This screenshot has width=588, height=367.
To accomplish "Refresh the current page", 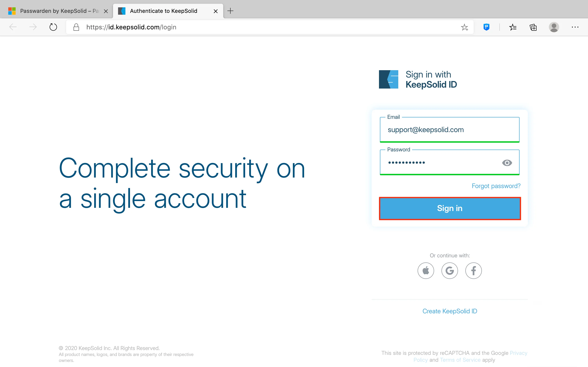I will [x=53, y=27].
